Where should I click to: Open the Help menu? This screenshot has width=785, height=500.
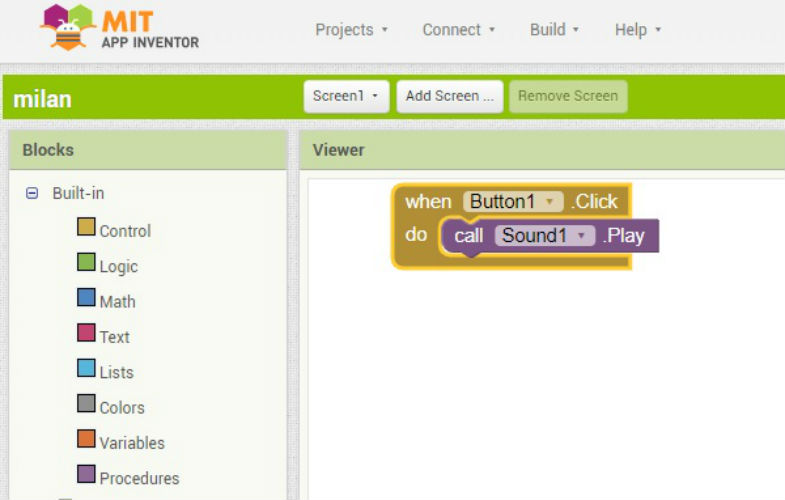coord(638,30)
